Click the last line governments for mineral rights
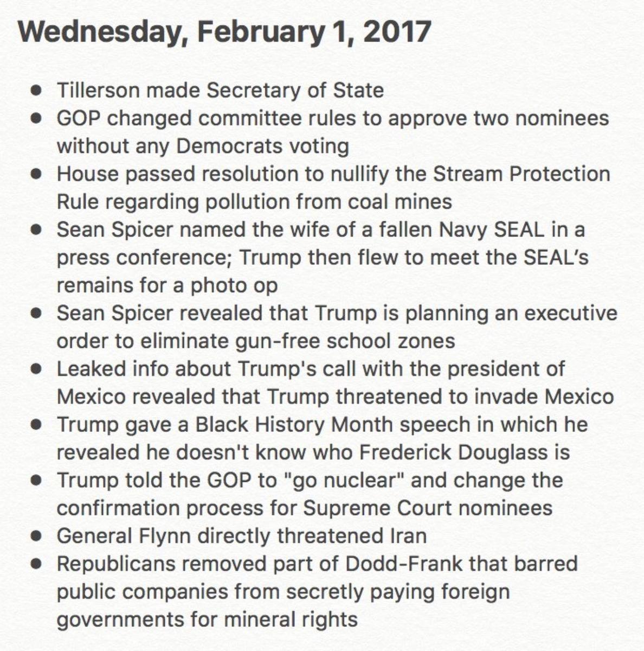This screenshot has width=644, height=651. pyautogui.click(x=207, y=620)
